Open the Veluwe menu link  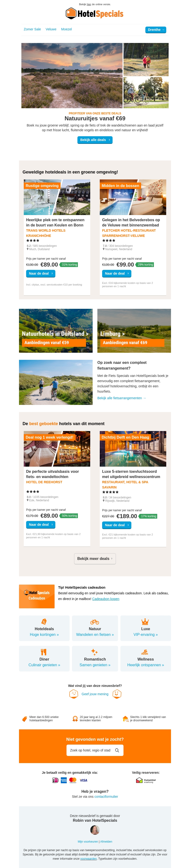click(x=51, y=29)
